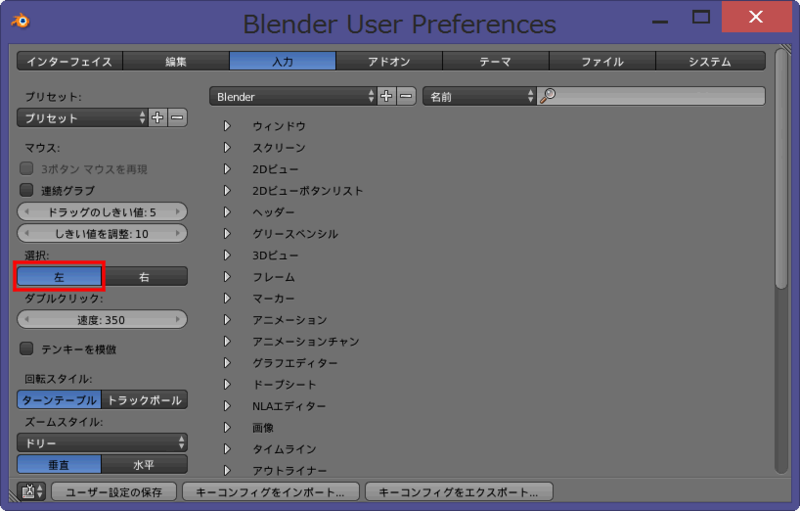The height and width of the screenshot is (511, 800).
Task: Expand the 画像 keymap section
Action: point(227,427)
